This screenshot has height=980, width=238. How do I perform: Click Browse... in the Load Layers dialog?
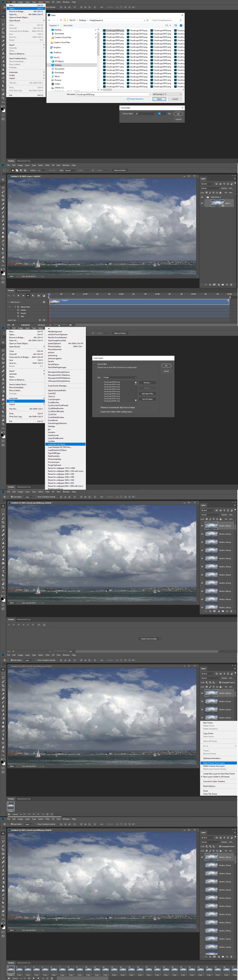point(147,383)
